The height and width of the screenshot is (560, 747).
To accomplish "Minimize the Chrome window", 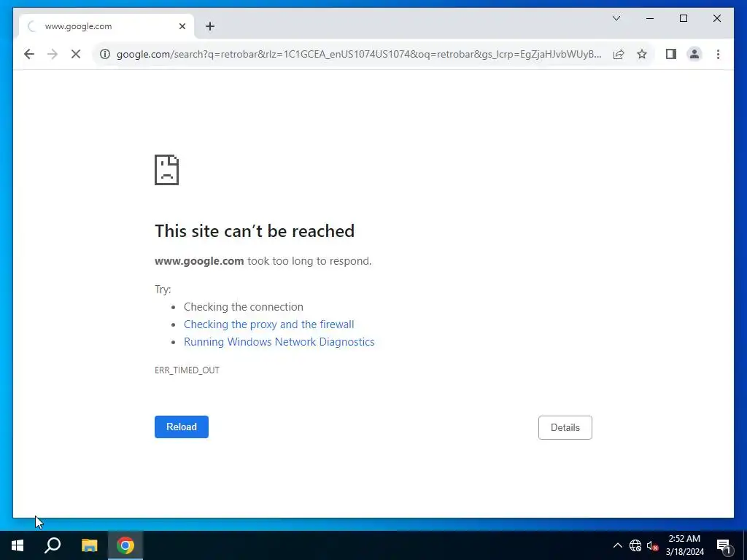I will pyautogui.click(x=650, y=18).
